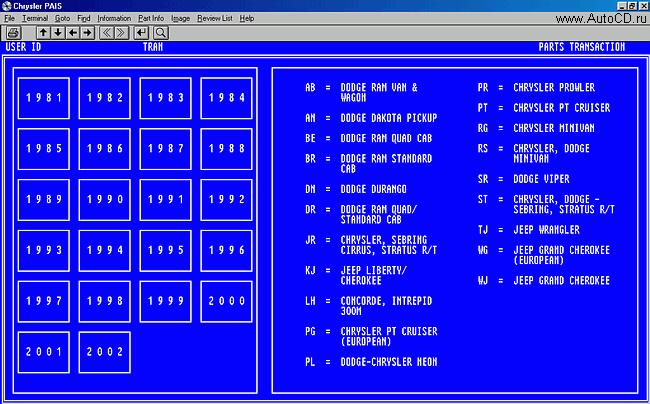The height and width of the screenshot is (404, 650).
Task: Click the right arrow toolbar button
Action: (87, 33)
